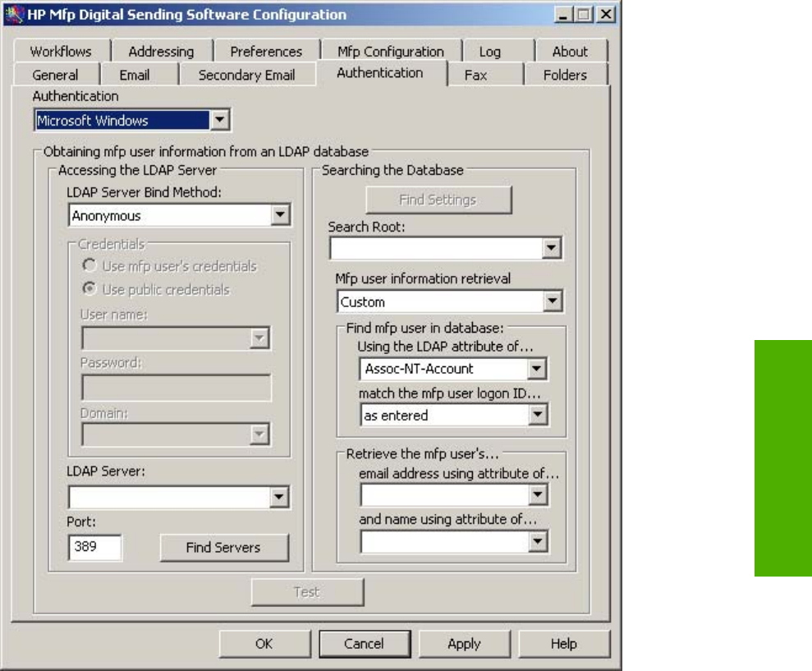The width and height of the screenshot is (812, 671).
Task: Click the OK button
Action: 264,644
